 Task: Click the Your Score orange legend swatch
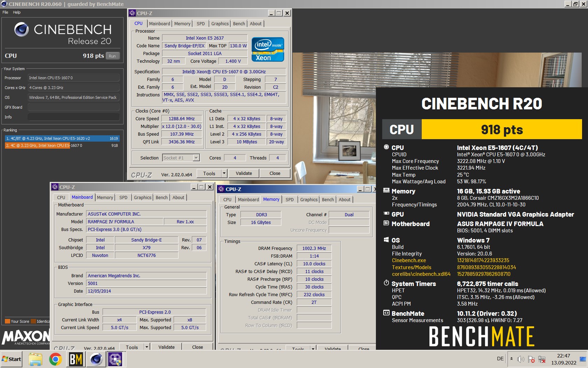point(7,321)
